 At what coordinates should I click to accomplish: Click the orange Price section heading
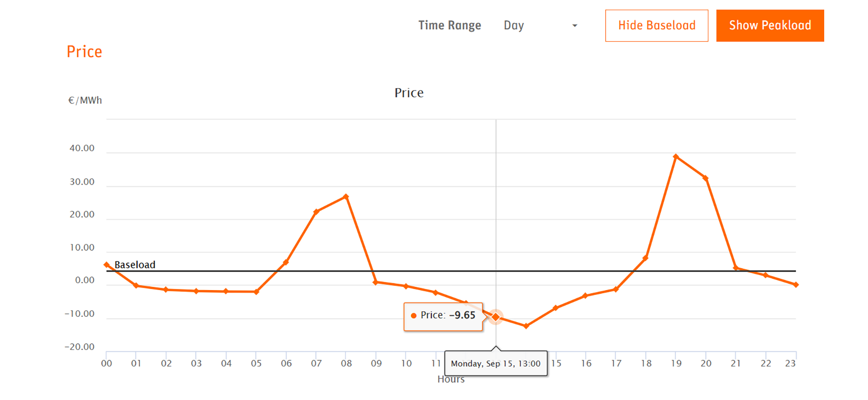pyautogui.click(x=85, y=52)
